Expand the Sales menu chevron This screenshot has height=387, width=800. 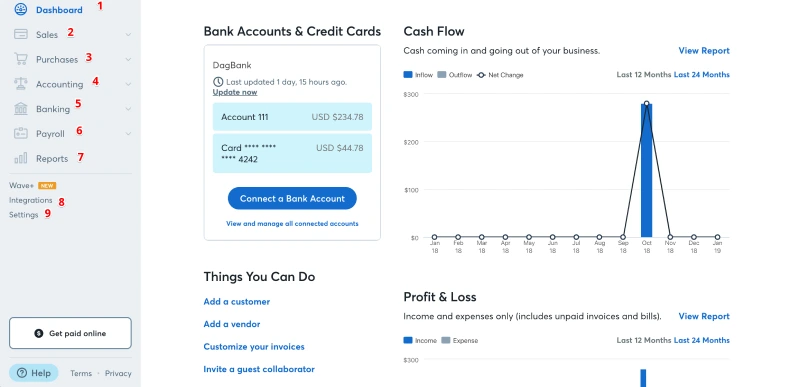[128, 35]
